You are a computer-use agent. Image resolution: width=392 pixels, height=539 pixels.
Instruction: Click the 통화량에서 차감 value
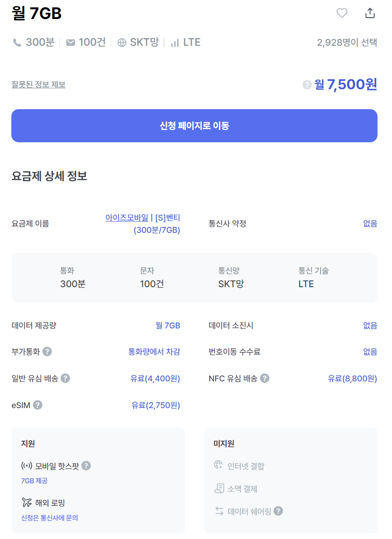[155, 351]
